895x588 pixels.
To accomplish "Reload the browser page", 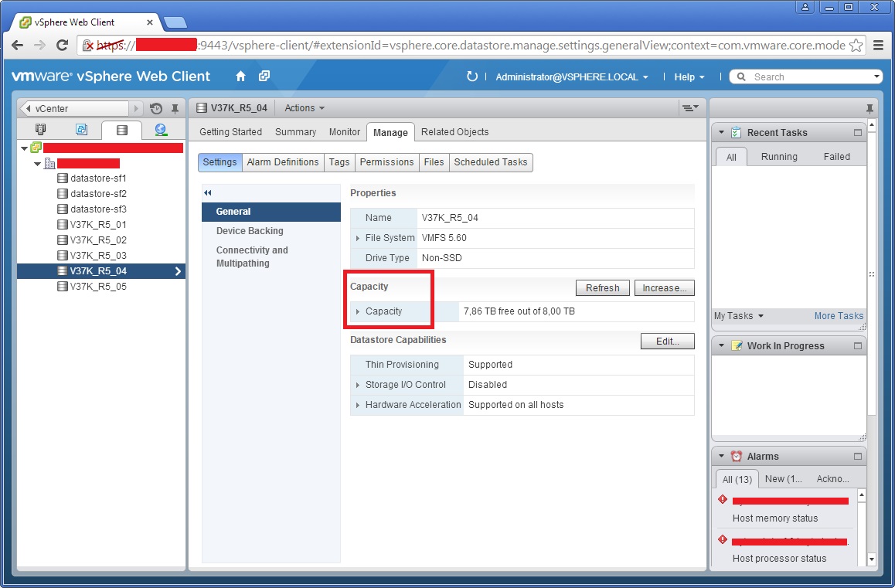I will (62, 45).
